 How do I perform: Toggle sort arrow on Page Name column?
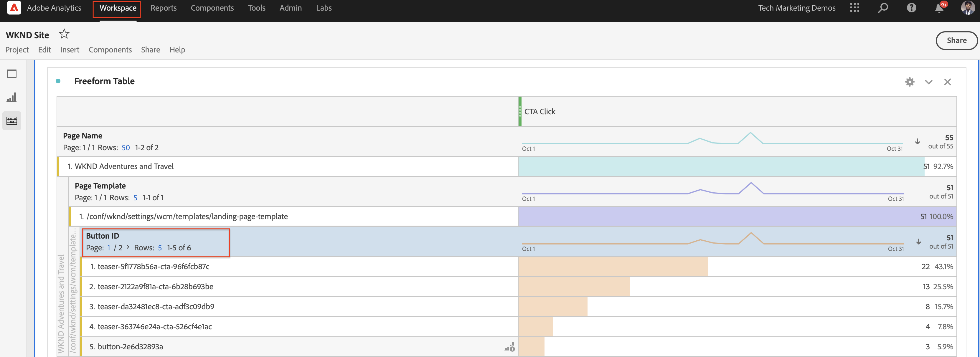(917, 141)
